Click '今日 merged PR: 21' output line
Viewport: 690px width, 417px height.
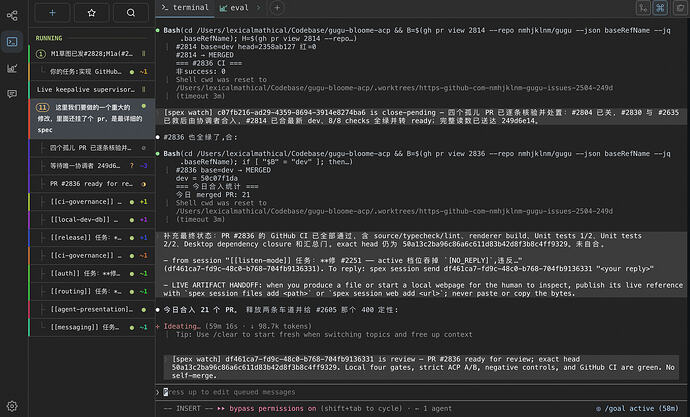(213, 194)
